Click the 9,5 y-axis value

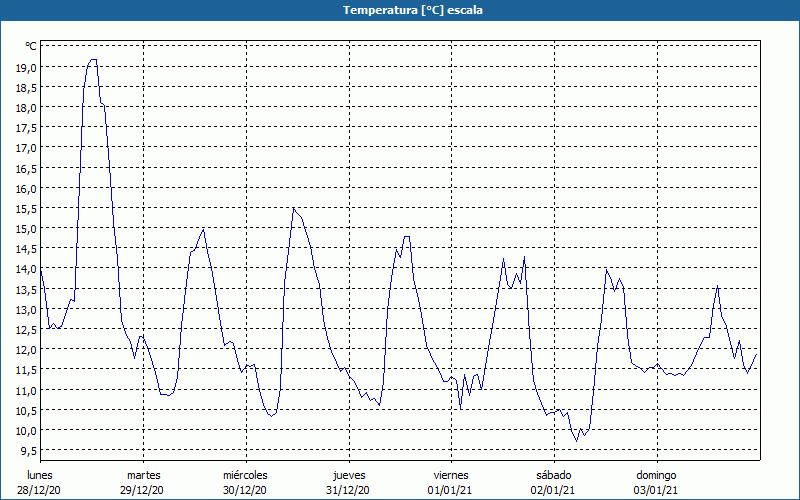pyautogui.click(x=29, y=451)
